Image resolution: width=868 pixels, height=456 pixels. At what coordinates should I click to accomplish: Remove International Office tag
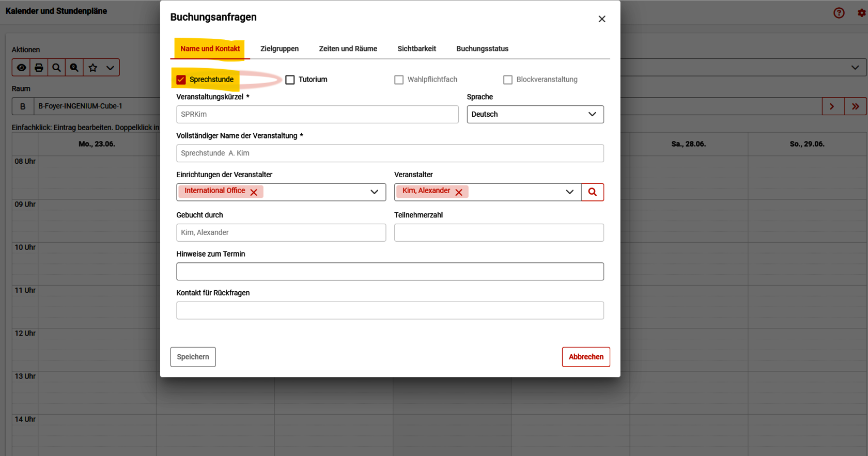click(254, 192)
